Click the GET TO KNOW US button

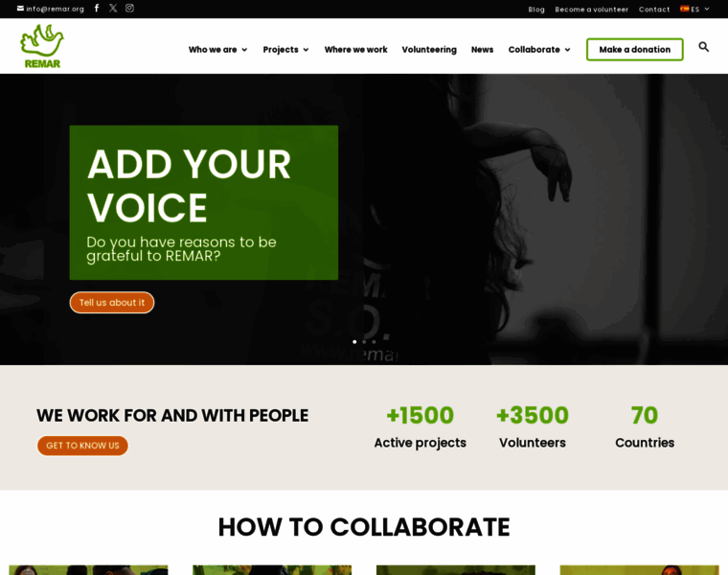(82, 446)
